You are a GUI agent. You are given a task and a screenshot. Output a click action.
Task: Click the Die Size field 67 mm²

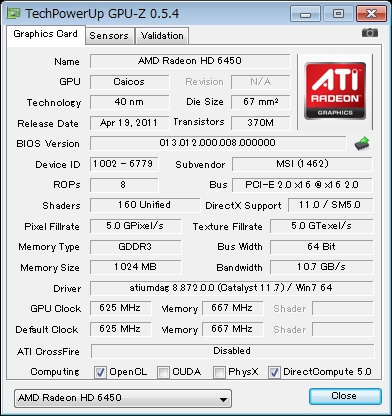[x=260, y=102]
